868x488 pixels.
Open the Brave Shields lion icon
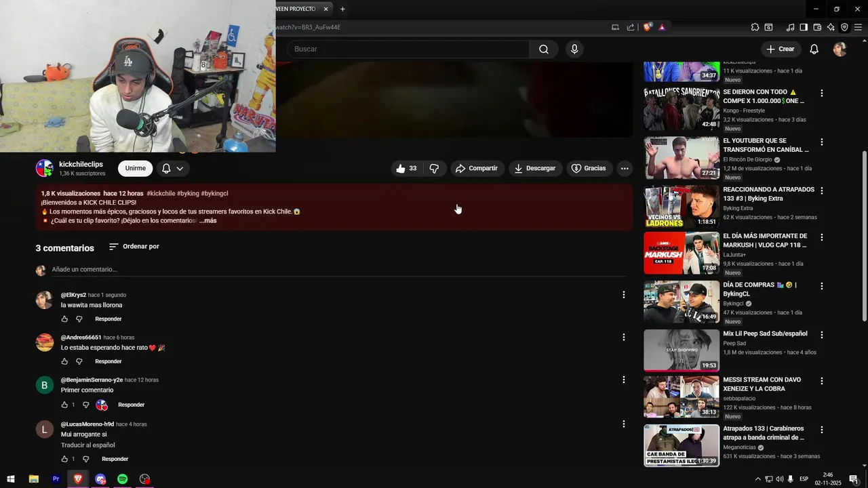point(647,27)
